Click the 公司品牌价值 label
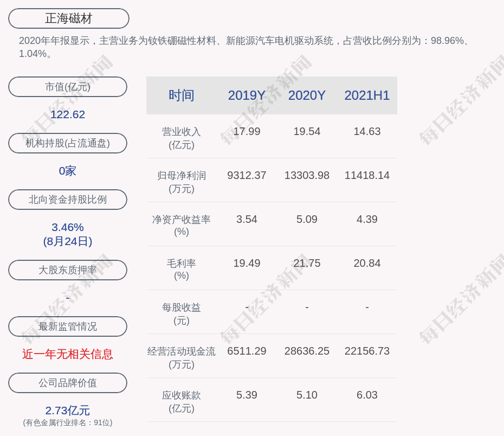The width and height of the screenshot is (504, 436). pyautogui.click(x=67, y=382)
